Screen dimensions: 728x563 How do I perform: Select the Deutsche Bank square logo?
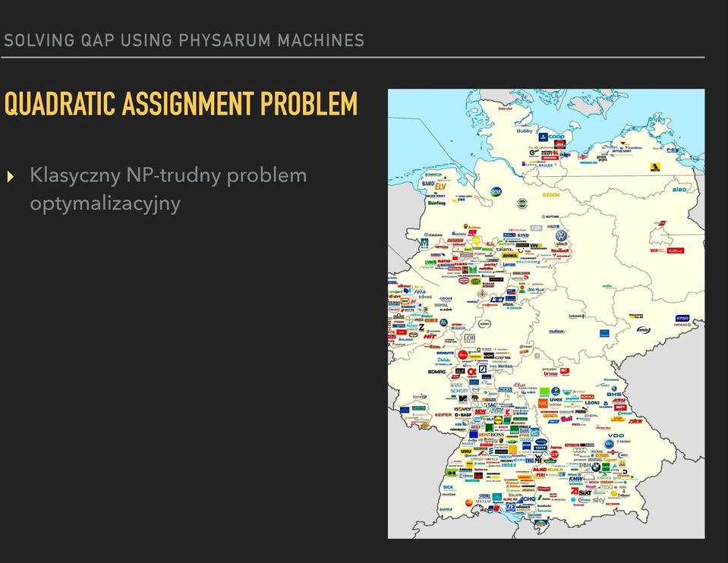pos(482,369)
